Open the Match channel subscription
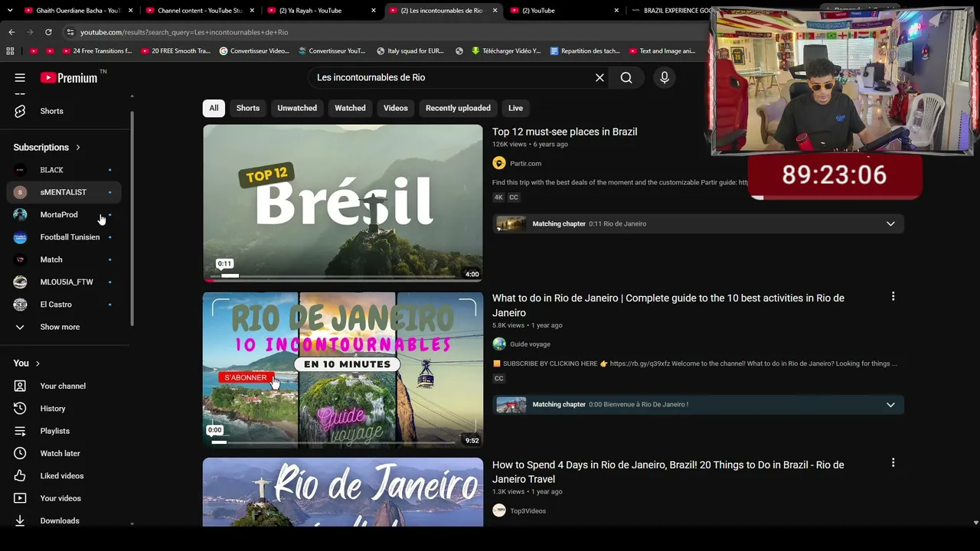Viewport: 980px width, 551px height. pos(64,259)
